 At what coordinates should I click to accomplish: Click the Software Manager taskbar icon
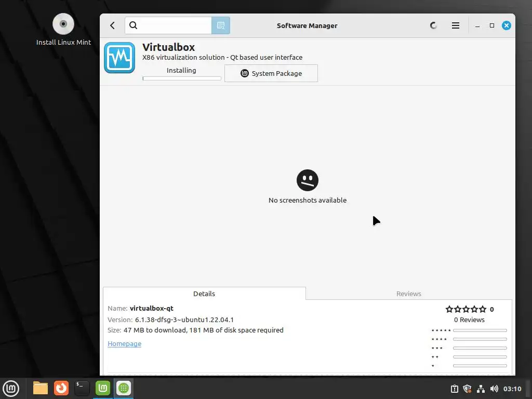124,388
